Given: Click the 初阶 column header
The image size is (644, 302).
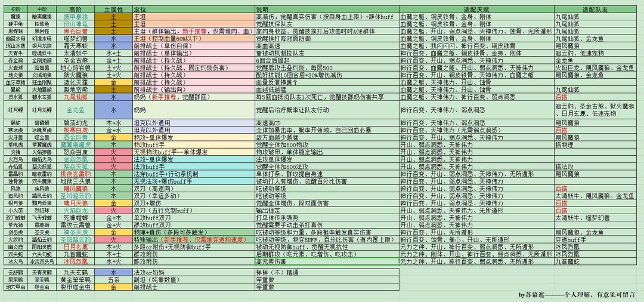Looking at the screenshot, I should (x=15, y=9).
